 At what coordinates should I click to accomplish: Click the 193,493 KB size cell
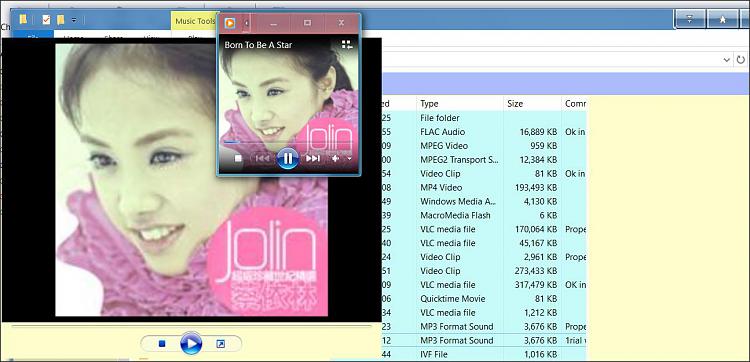coord(535,187)
